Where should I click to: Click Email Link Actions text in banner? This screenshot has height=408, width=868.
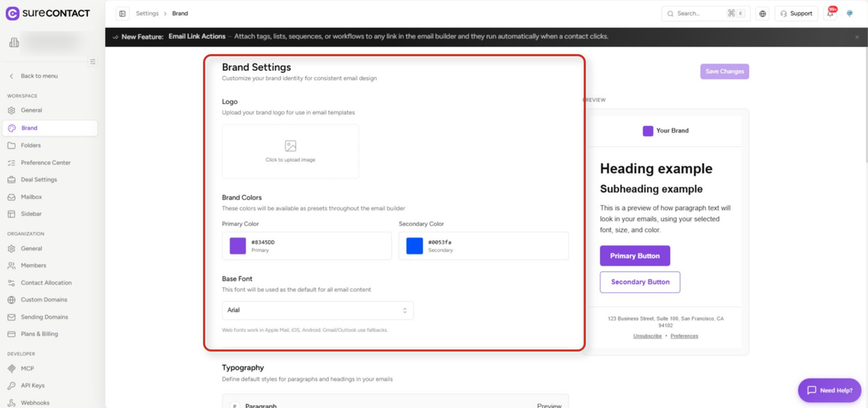(195, 36)
